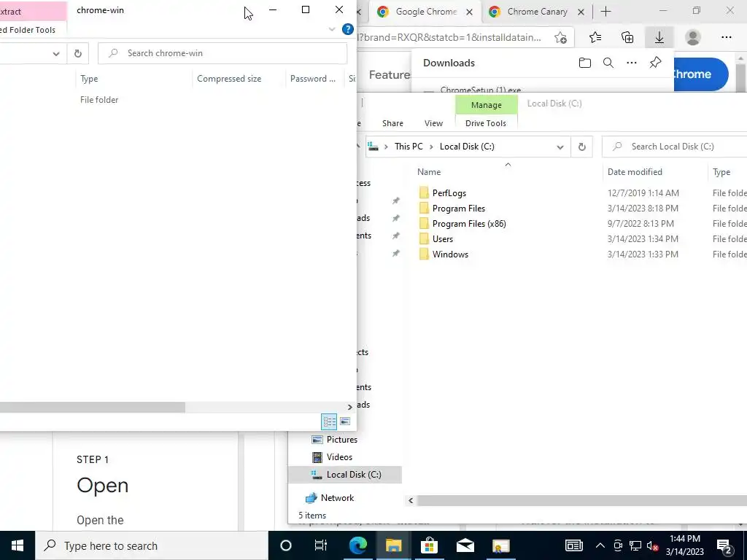Close the Chrome Canary browser tab
Viewport: 747px width, 560px height.
(x=581, y=12)
